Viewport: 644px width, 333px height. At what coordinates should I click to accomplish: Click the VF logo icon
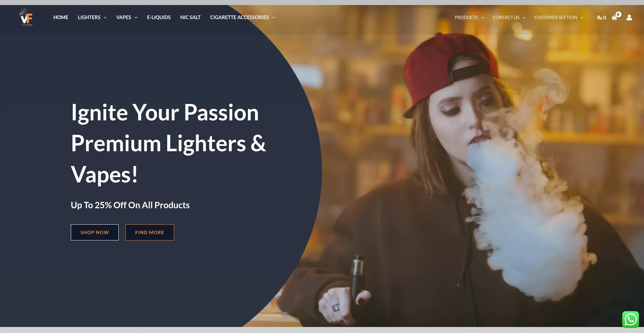26,17
